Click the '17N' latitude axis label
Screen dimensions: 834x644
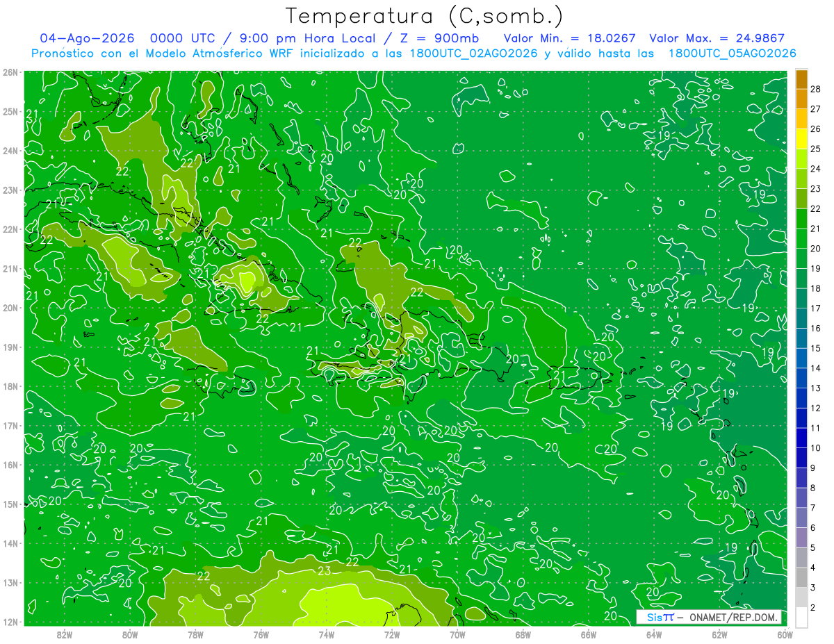click(10, 425)
